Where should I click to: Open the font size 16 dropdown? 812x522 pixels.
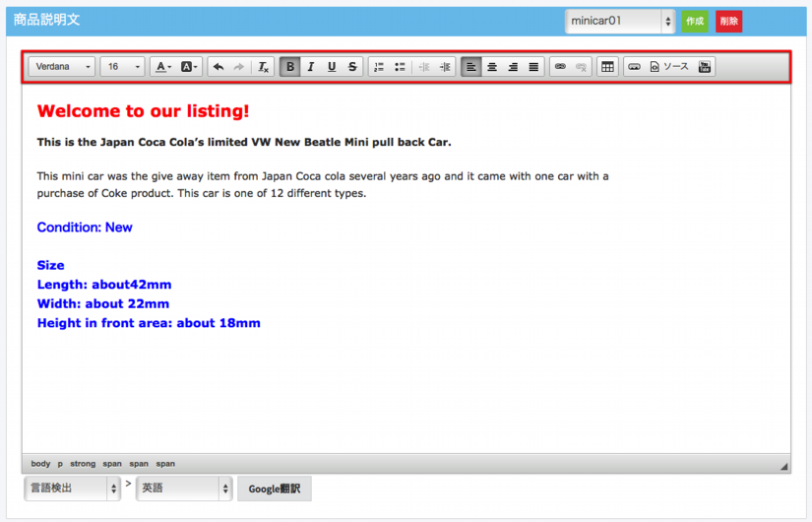pyautogui.click(x=122, y=67)
